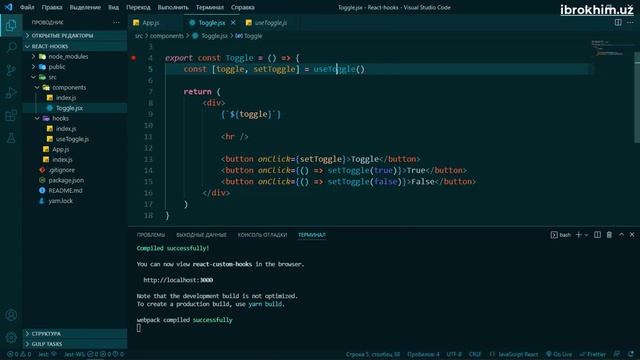This screenshot has height=360, width=640.
Task: Open the Правка menu
Action: [52, 7]
